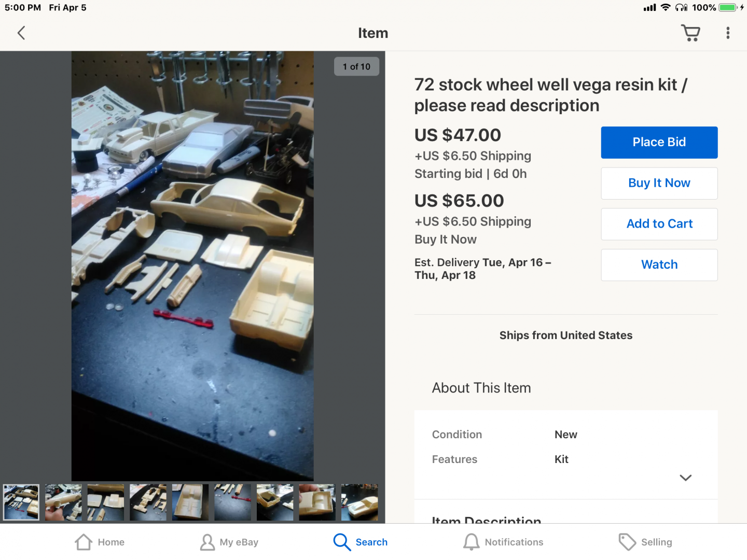Screen dimensions: 747x560
Task: Open the three-dot more options menu
Action: click(x=728, y=33)
